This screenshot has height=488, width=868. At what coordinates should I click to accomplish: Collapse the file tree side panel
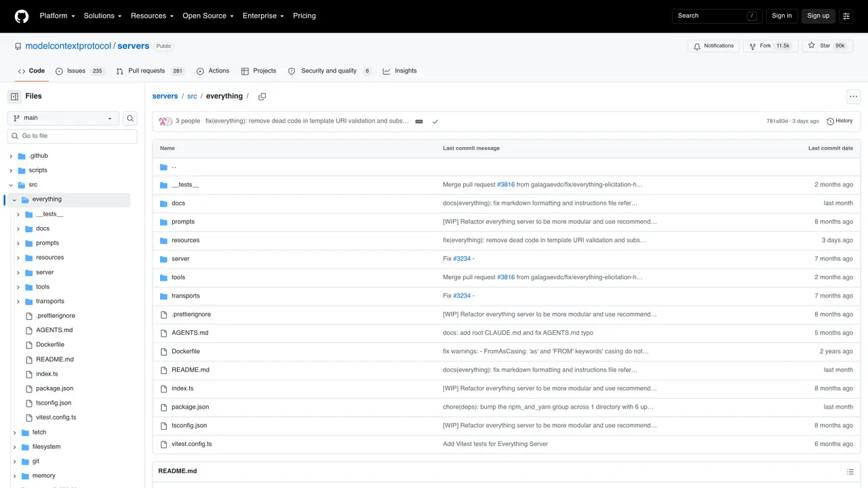(x=14, y=96)
